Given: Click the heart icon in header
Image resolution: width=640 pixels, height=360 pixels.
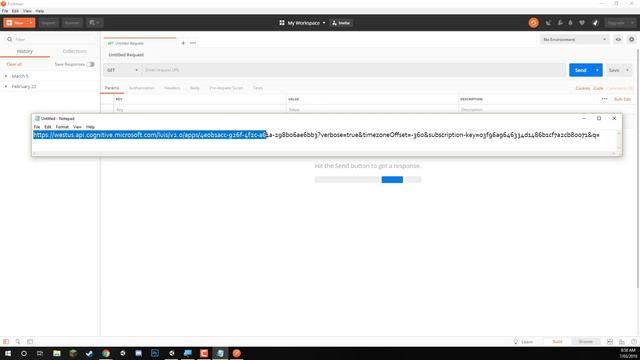Looking at the screenshot, I should [582, 23].
